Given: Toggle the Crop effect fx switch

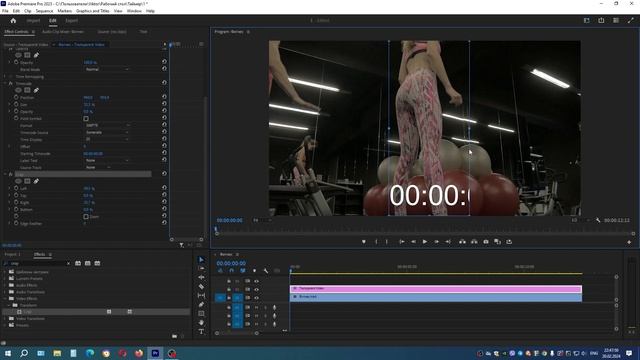Looking at the screenshot, I should 11,174.
